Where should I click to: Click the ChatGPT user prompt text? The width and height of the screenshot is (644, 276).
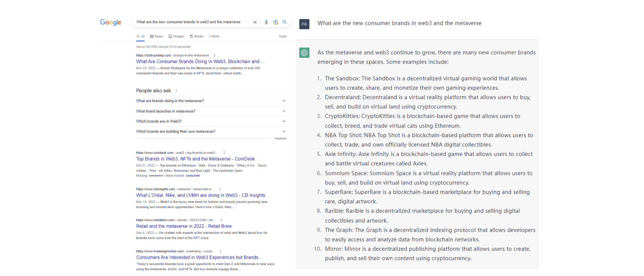tap(399, 23)
